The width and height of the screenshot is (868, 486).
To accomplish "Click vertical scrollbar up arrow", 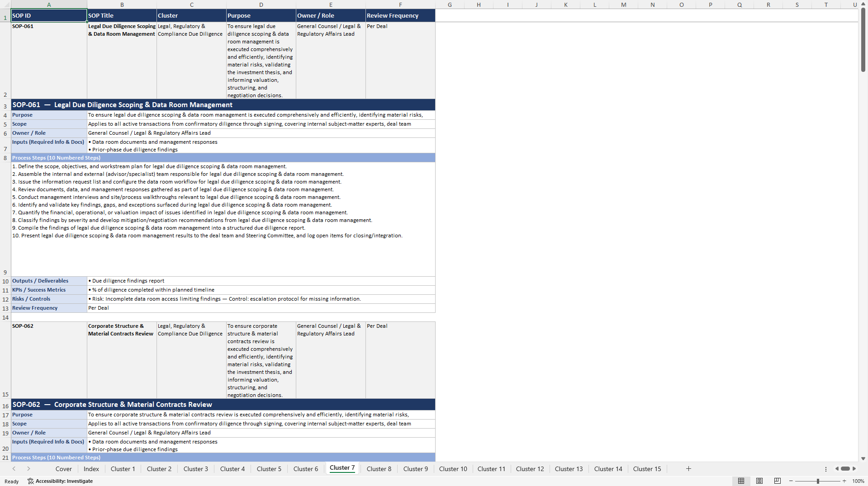I will click(863, 4).
